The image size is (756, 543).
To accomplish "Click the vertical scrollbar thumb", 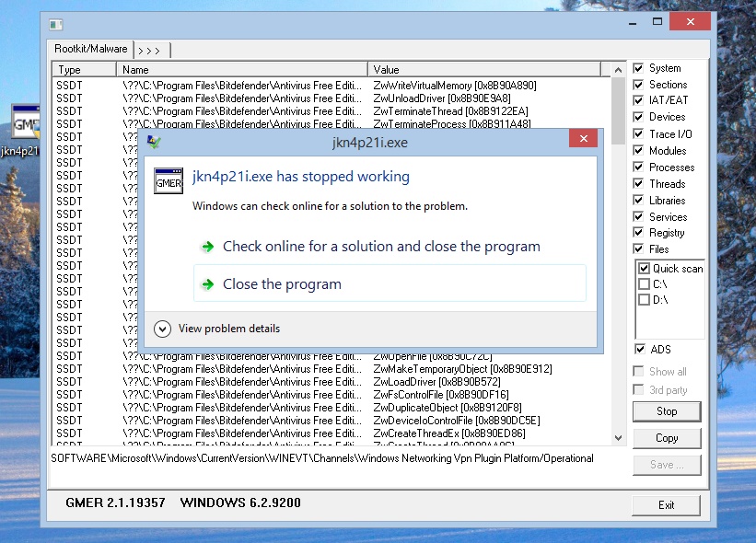I will 618,110.
